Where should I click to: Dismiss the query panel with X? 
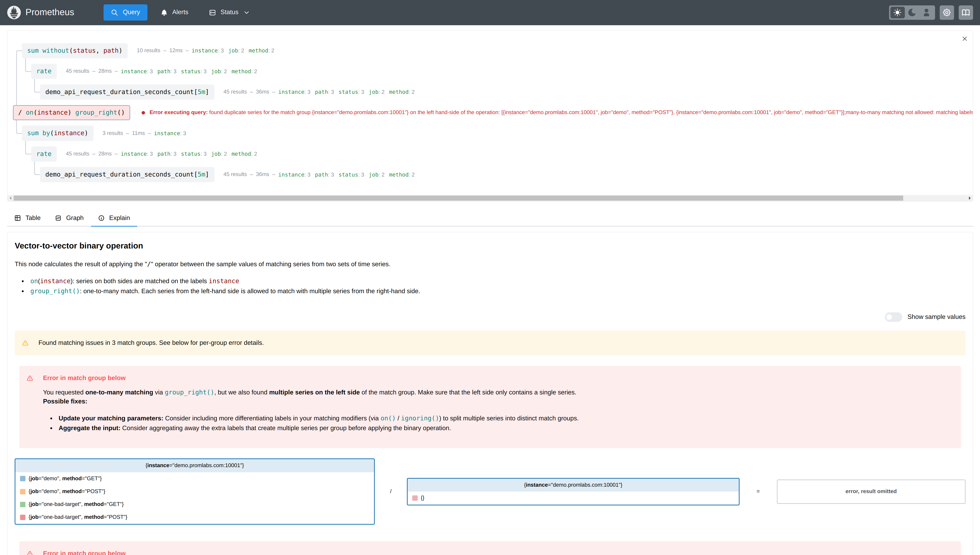click(x=964, y=39)
